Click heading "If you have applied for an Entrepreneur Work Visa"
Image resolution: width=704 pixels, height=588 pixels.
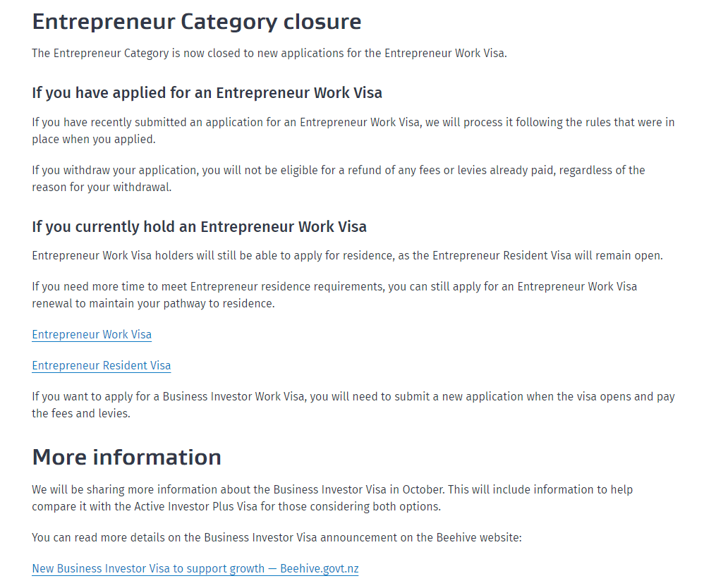(207, 93)
